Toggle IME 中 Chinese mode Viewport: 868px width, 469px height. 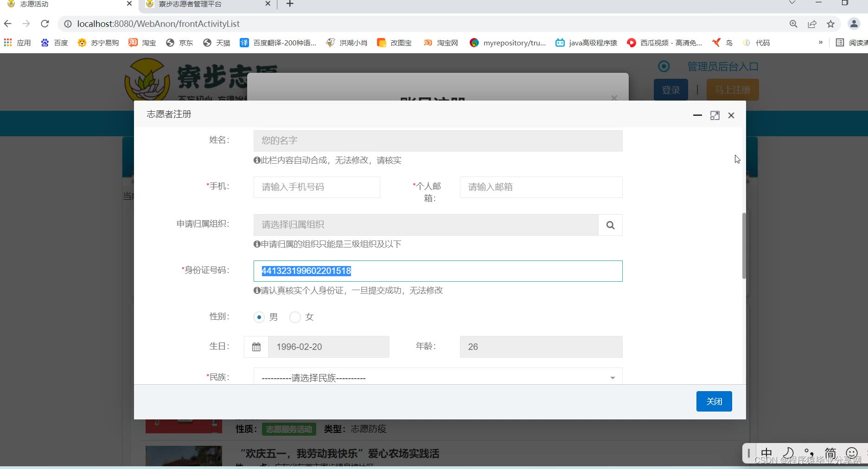point(766,453)
